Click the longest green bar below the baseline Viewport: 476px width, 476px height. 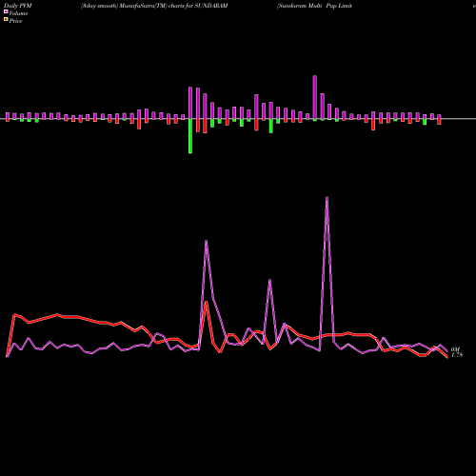point(190,136)
